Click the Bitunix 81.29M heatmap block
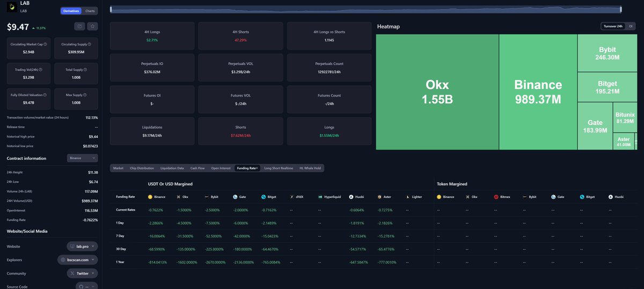Viewport: 644px width, 289px height. pos(625,117)
